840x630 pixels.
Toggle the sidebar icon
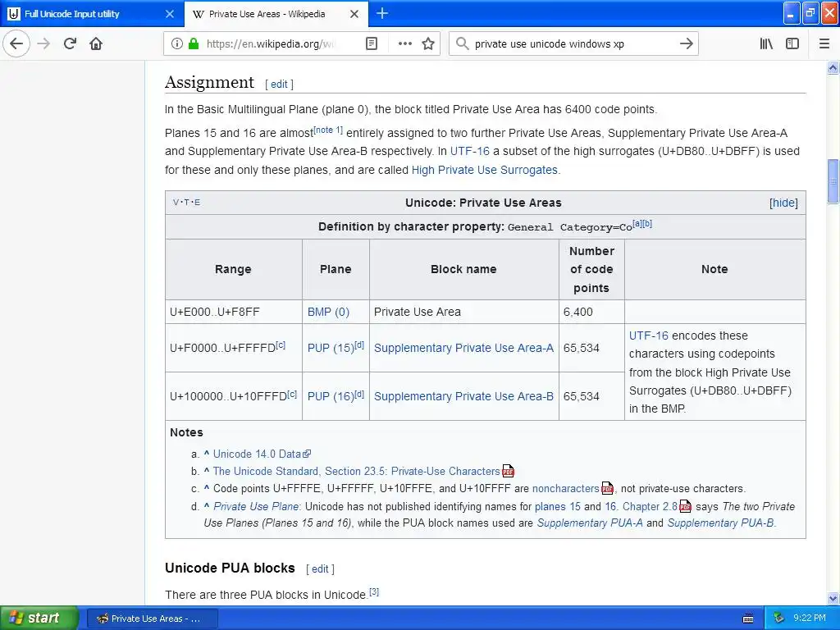(x=792, y=44)
